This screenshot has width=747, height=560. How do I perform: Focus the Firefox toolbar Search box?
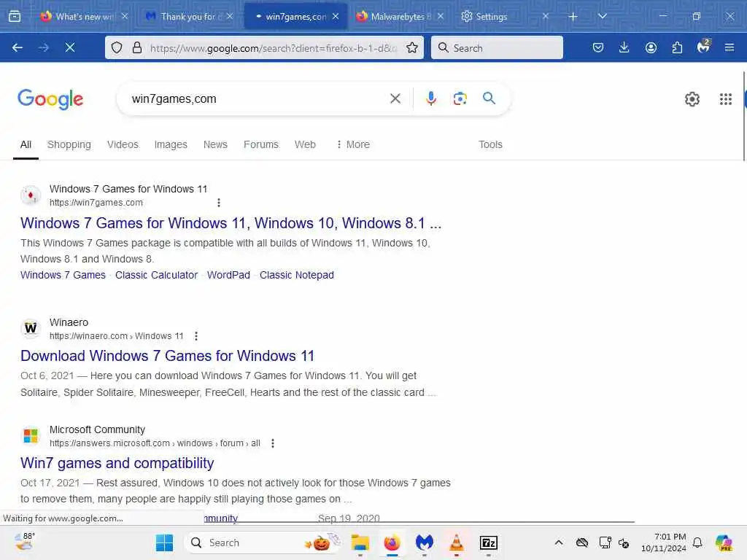(497, 47)
